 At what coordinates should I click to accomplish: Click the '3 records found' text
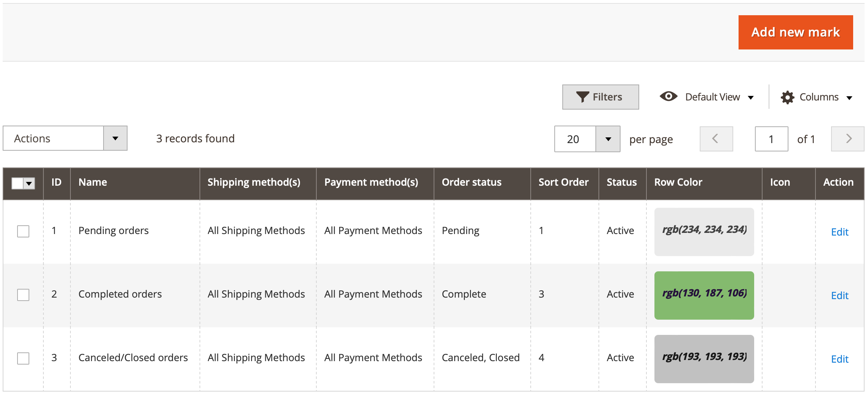pos(195,139)
